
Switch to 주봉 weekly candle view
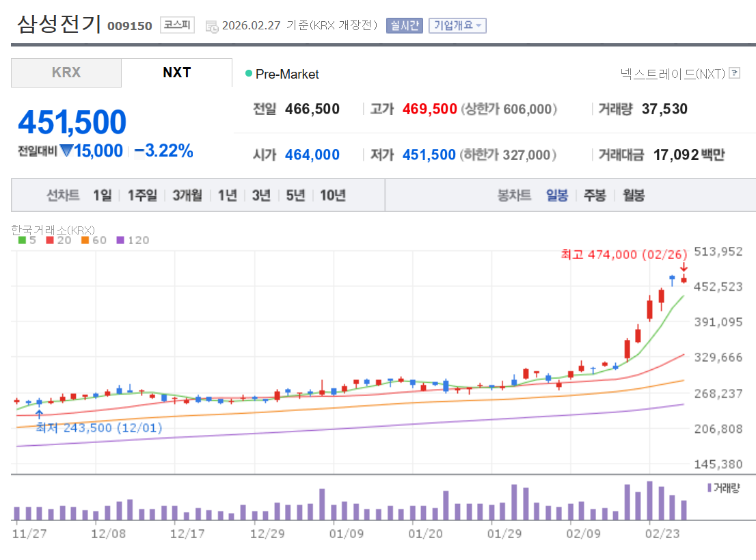594,195
